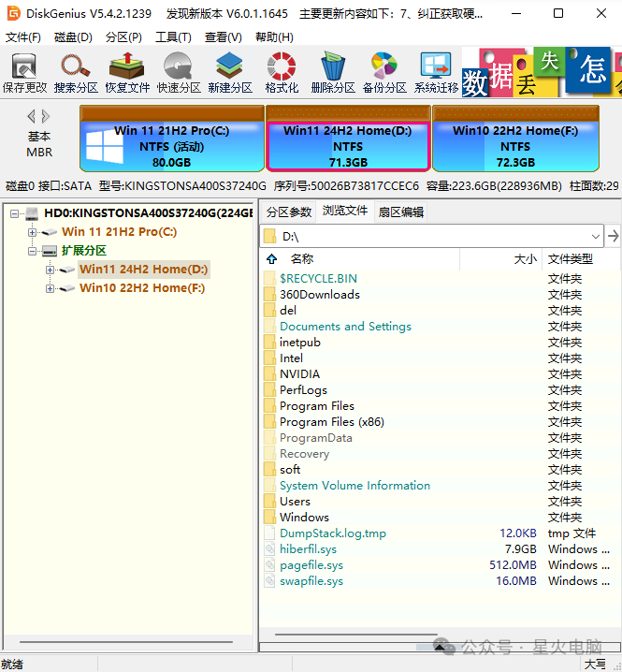Sort files by the 文件类型 column header
Screen dimensions: 622x672
coord(571,259)
